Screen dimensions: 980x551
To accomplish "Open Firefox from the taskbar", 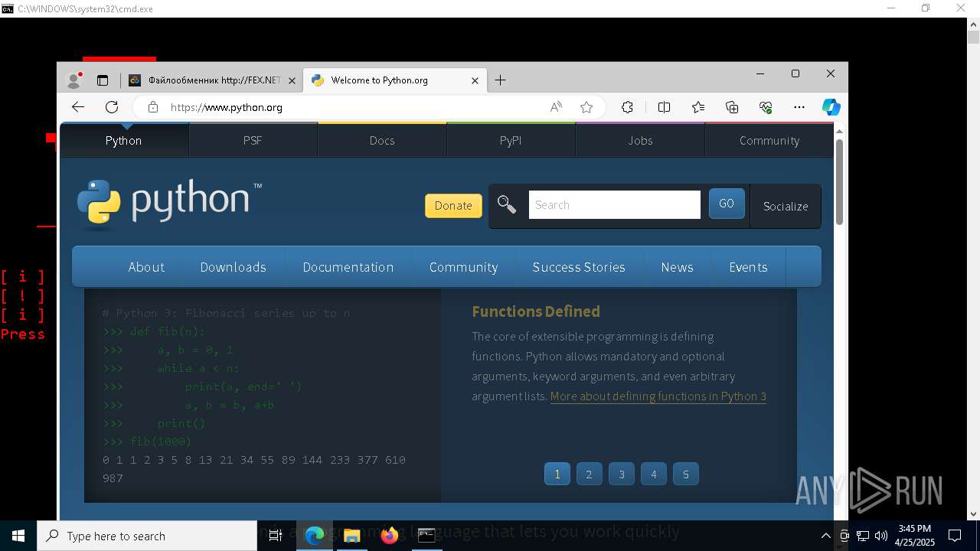I will pos(389,536).
